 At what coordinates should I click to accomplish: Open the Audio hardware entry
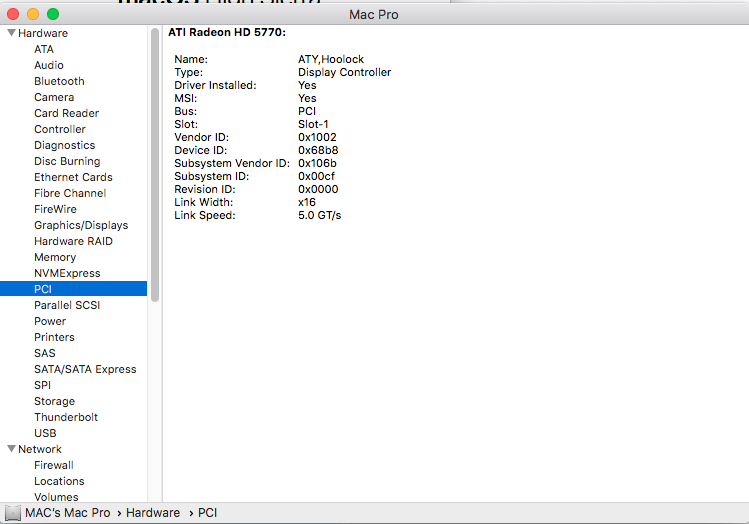tap(49, 65)
